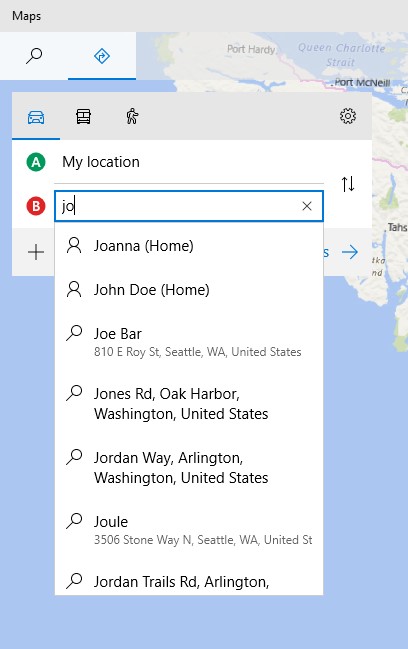Click Queen Charlotte Strait map label

(x=341, y=55)
